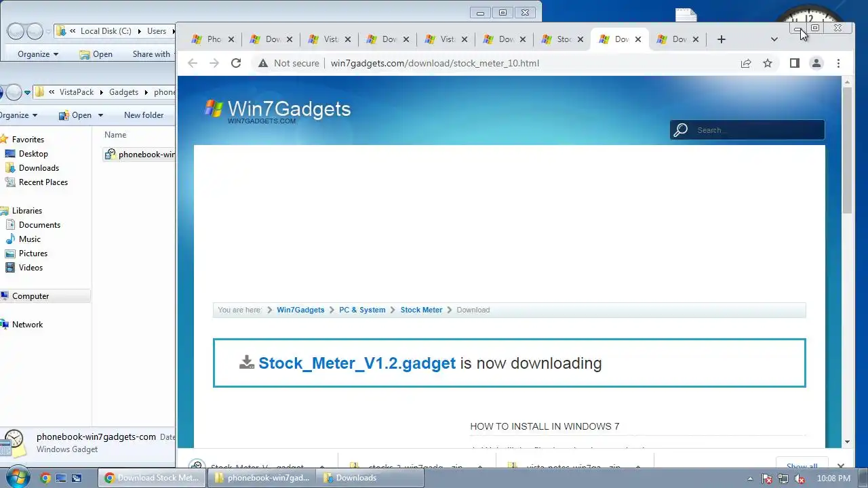Open Chrome three-dot menu

(x=838, y=63)
